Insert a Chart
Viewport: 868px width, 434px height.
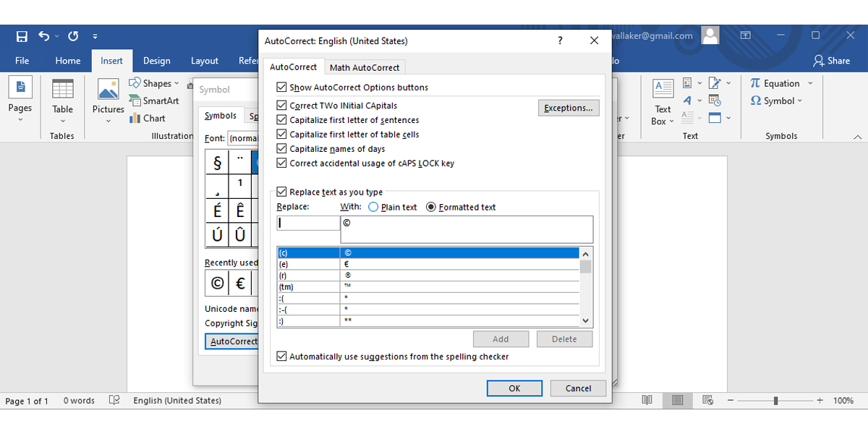tap(153, 118)
